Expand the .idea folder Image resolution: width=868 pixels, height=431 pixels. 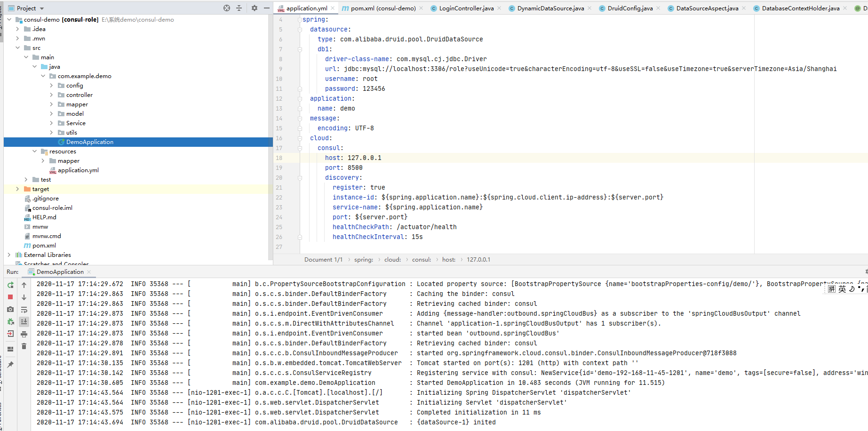18,29
